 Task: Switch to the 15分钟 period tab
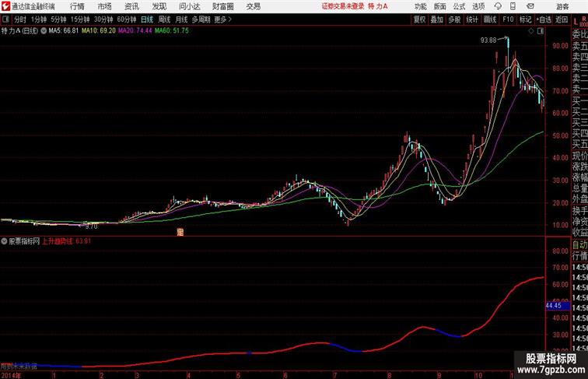click(x=80, y=19)
